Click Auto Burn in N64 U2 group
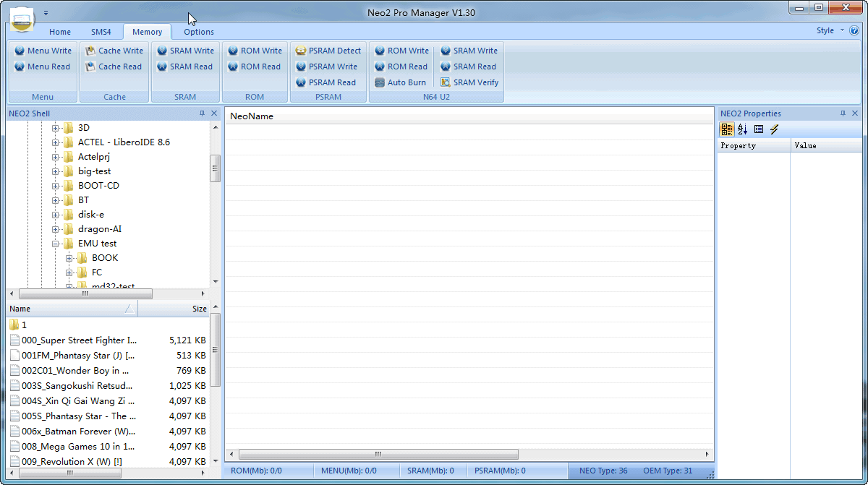 [x=400, y=82]
